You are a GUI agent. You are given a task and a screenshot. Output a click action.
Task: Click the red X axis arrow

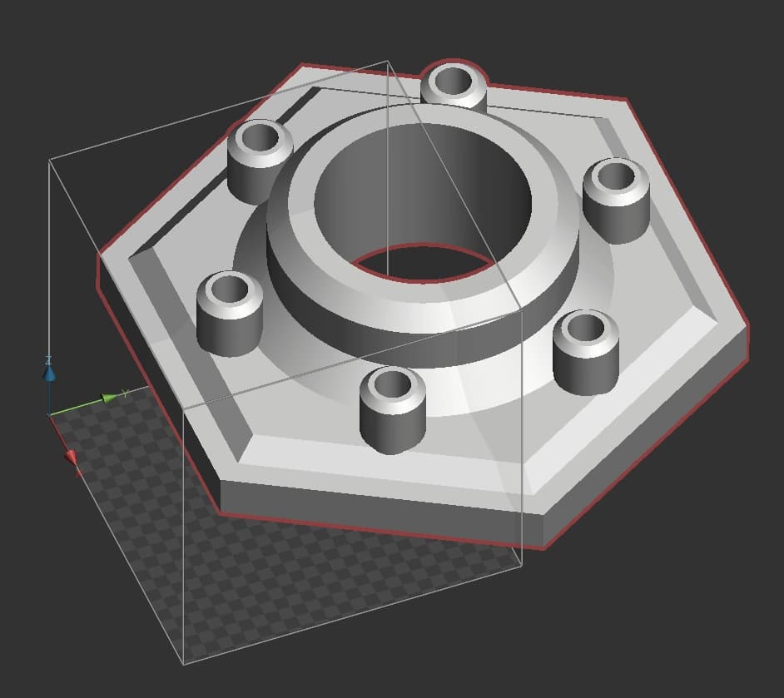coord(72,457)
